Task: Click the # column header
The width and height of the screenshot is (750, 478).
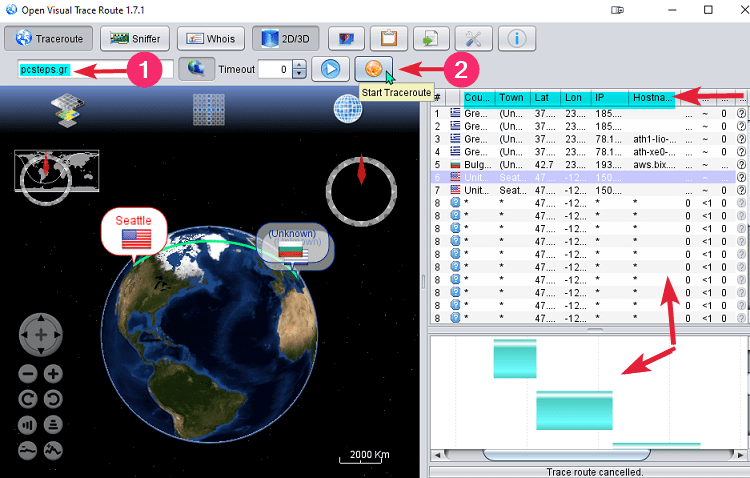Action: click(x=438, y=98)
